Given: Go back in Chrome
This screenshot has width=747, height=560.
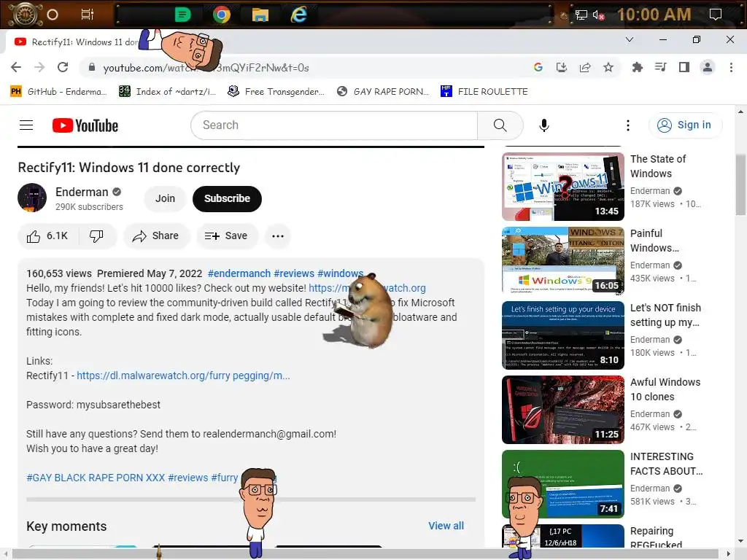Looking at the screenshot, I should tap(16, 68).
